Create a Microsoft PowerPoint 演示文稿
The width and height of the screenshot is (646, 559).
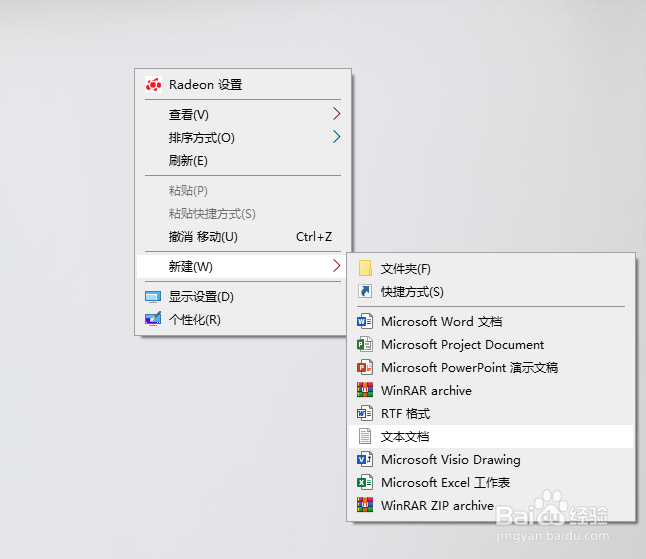[x=491, y=367]
